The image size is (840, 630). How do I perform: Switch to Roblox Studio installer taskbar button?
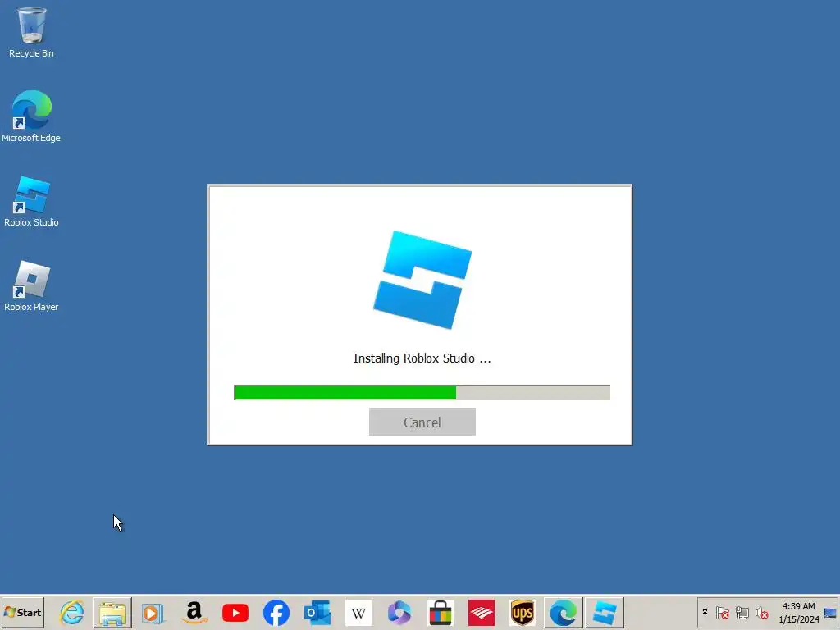click(605, 612)
